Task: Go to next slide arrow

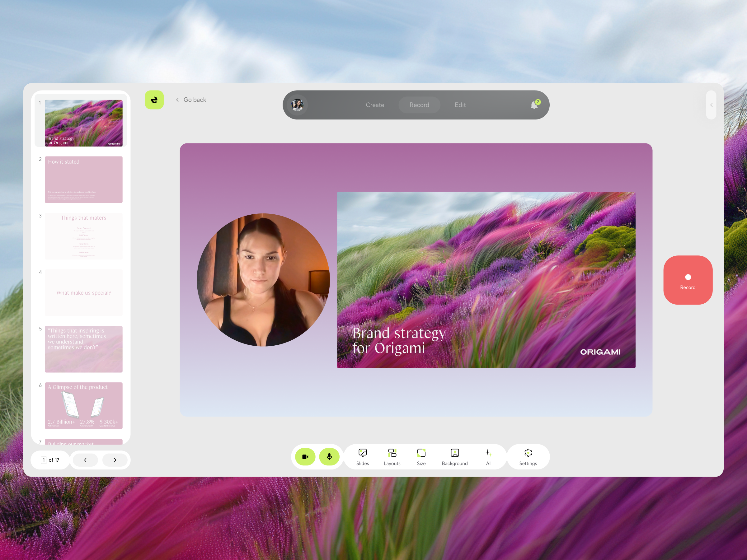Action: (x=115, y=460)
